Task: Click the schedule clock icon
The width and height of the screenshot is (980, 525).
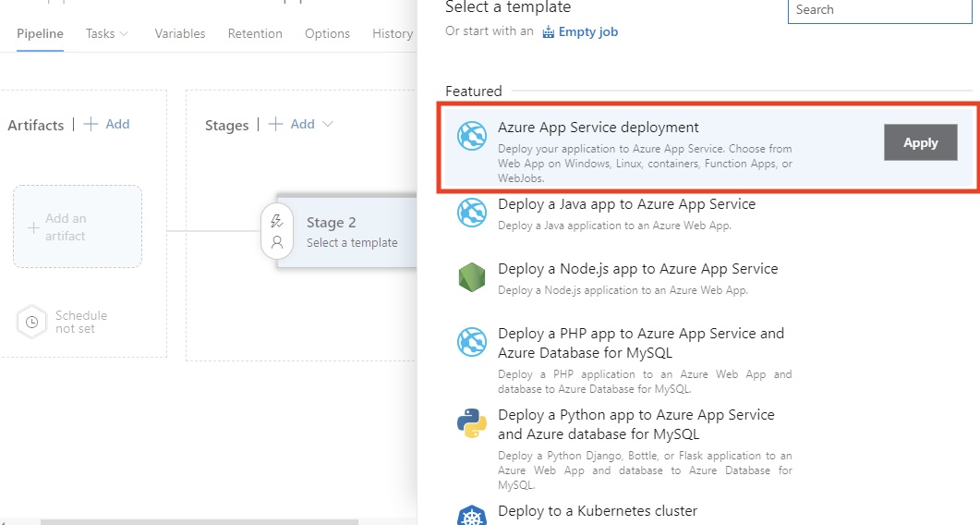Action: [32, 322]
